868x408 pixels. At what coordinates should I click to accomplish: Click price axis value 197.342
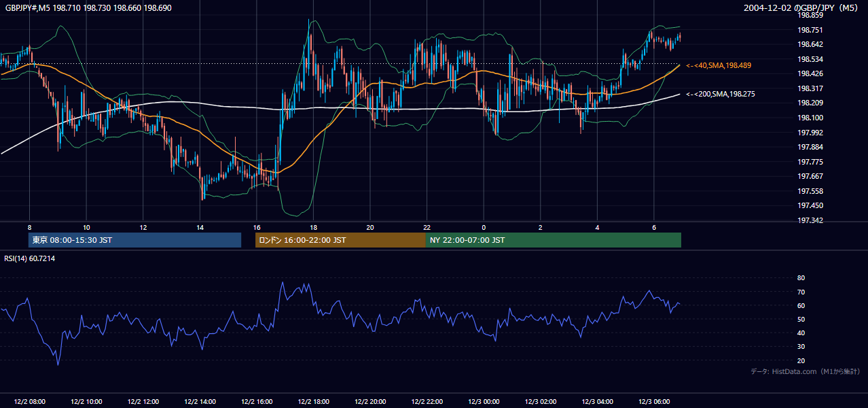pyautogui.click(x=810, y=220)
